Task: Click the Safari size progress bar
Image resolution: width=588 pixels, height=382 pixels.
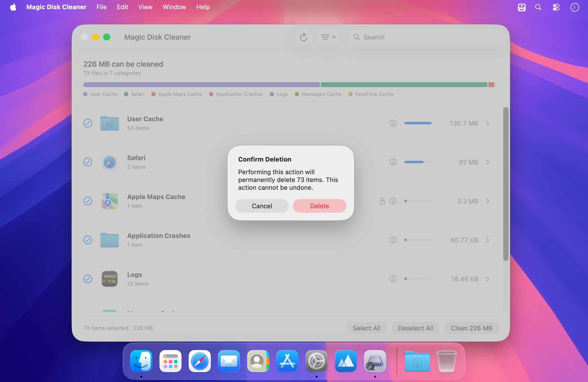Action: (418, 162)
